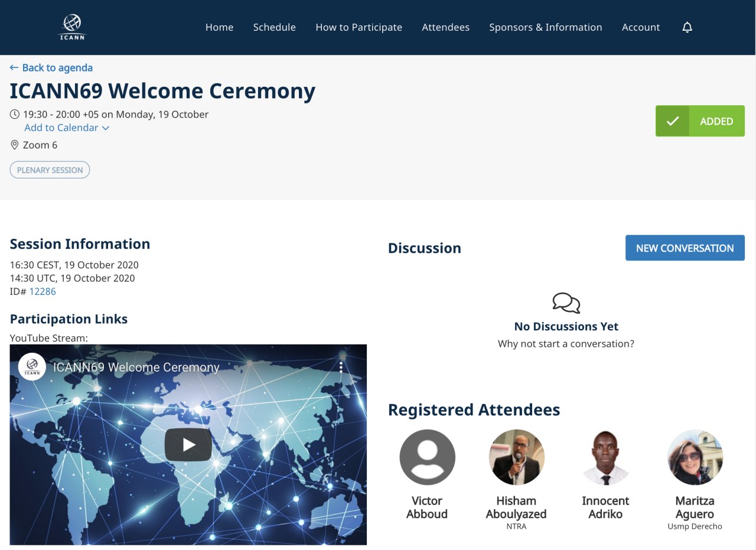Click the 'NTRA' affiliation text
Screen dimensions: 756x550
click(x=516, y=526)
